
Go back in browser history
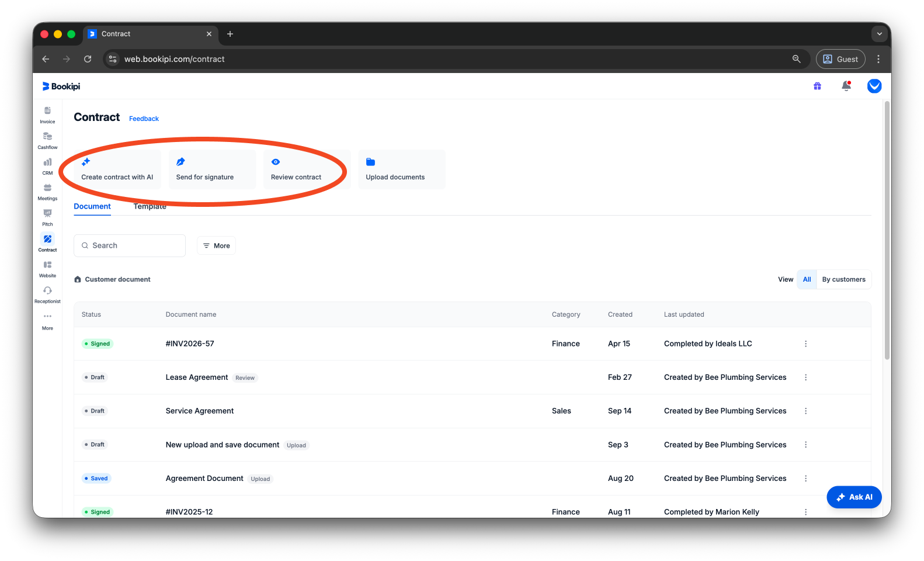(46, 59)
